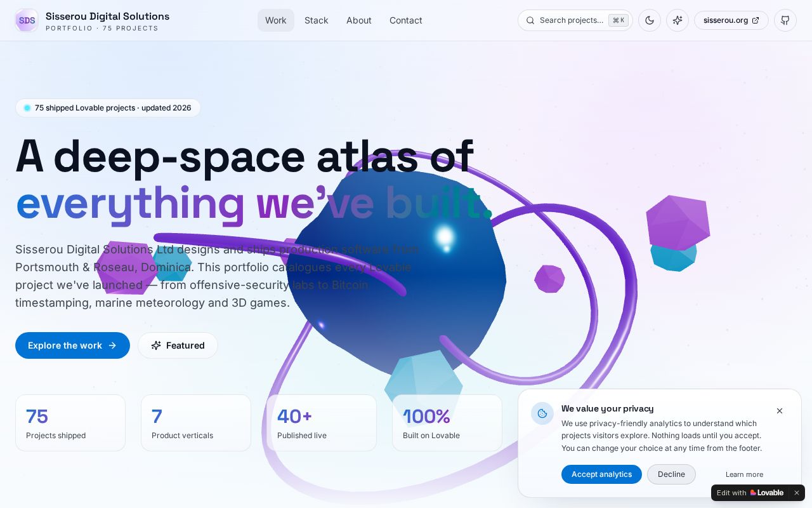Click the Sisserou Digital Solutions title
The height and width of the screenshot is (508, 812).
[107, 16]
